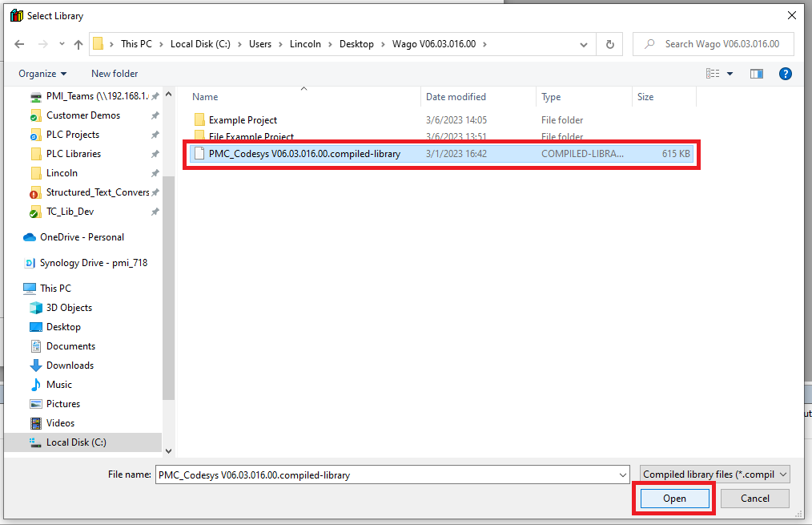Click the Up one level arrow
The image size is (812, 525).
[x=78, y=44]
